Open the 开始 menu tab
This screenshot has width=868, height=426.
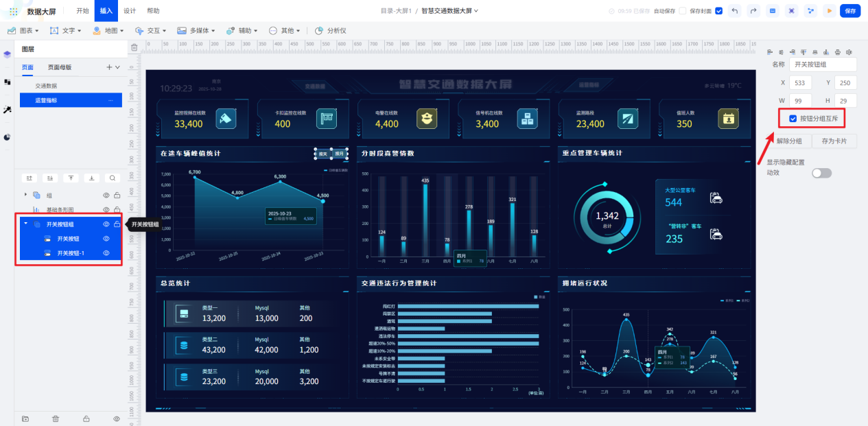point(82,11)
